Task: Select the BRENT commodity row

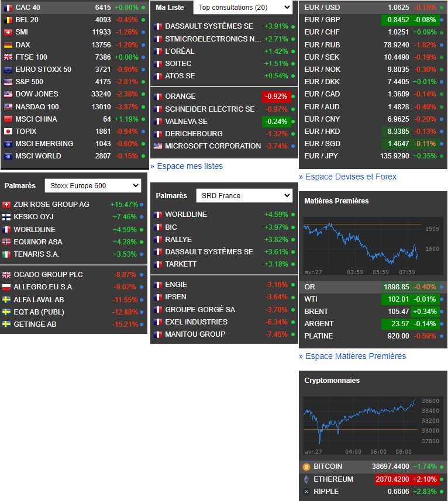Action: point(373,312)
